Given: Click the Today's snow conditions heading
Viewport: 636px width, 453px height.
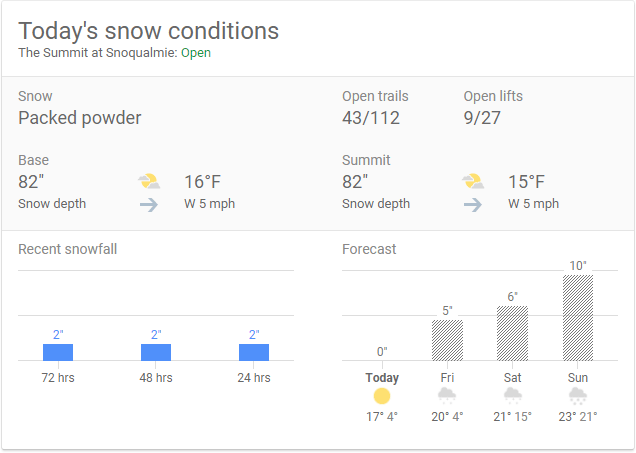Looking at the screenshot, I should pos(148,30).
